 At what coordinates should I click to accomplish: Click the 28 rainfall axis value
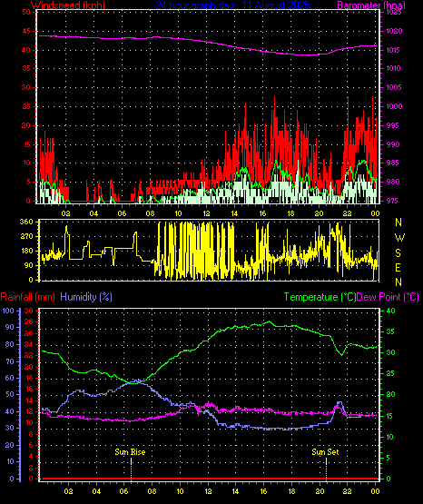pyautogui.click(x=29, y=321)
